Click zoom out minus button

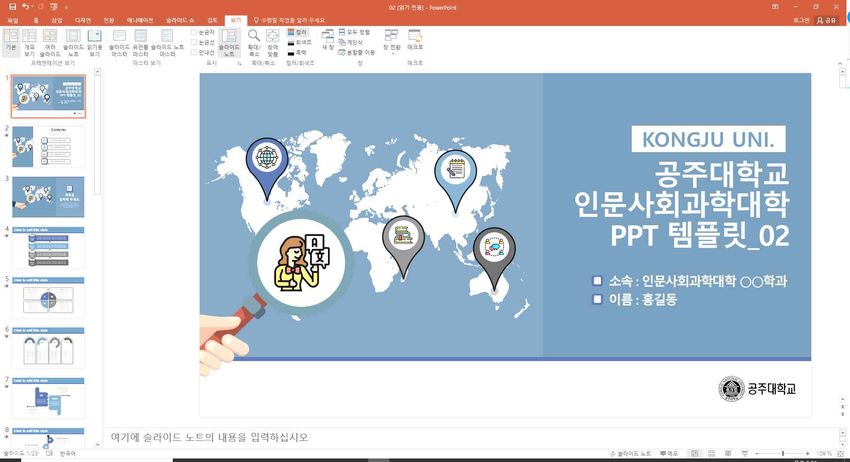pos(757,453)
